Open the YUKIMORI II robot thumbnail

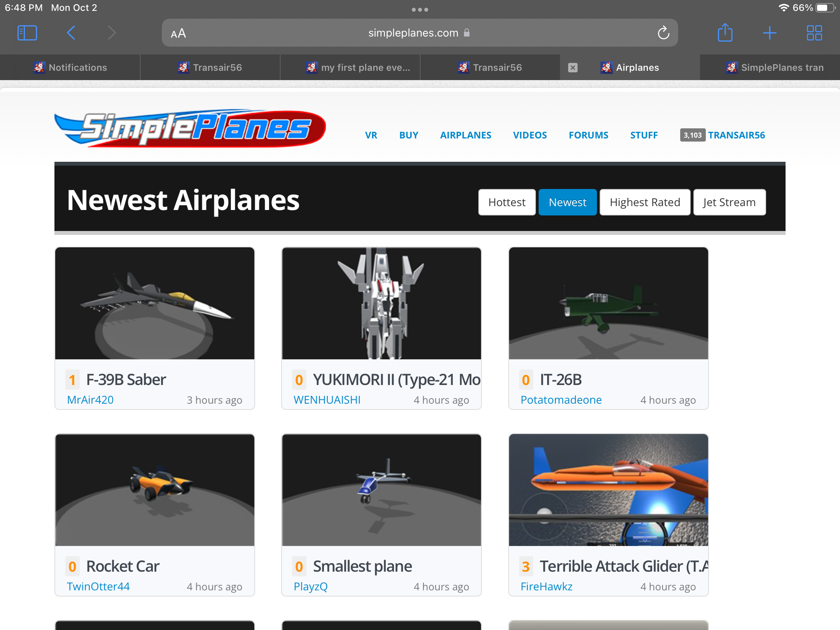point(381,303)
